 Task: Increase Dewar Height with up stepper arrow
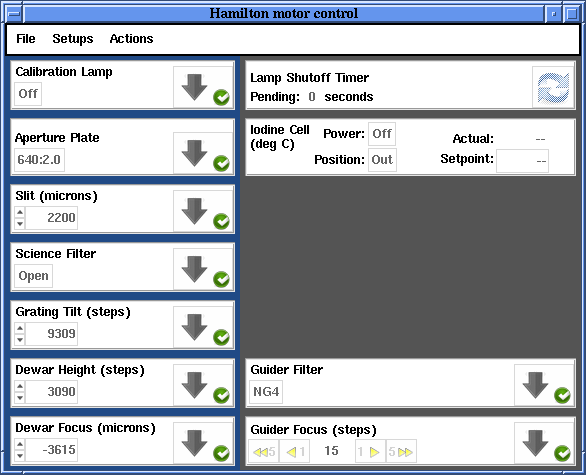pyautogui.click(x=20, y=386)
